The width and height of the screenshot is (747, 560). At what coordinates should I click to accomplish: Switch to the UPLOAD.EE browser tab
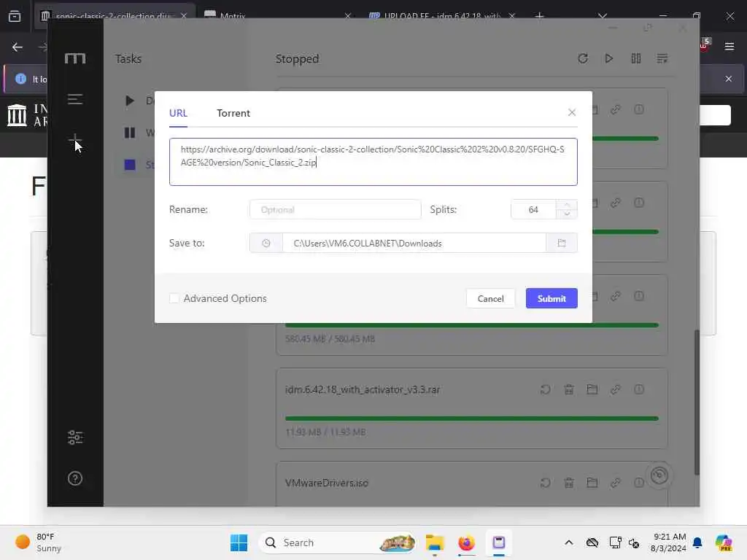tap(441, 16)
